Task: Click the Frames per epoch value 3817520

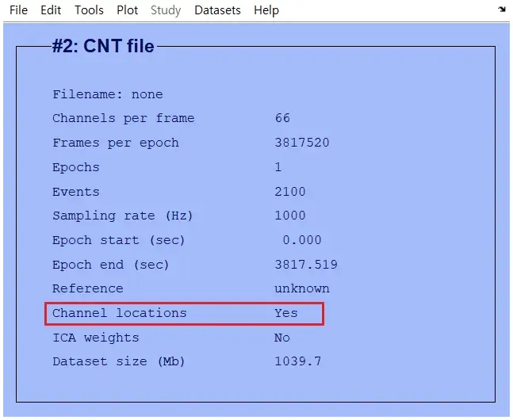Action: click(x=301, y=143)
